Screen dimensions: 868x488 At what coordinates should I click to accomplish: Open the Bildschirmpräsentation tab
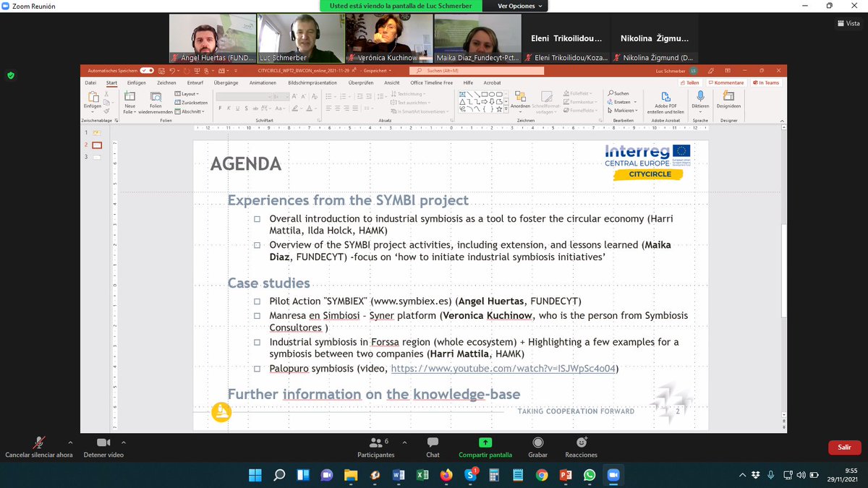[313, 83]
